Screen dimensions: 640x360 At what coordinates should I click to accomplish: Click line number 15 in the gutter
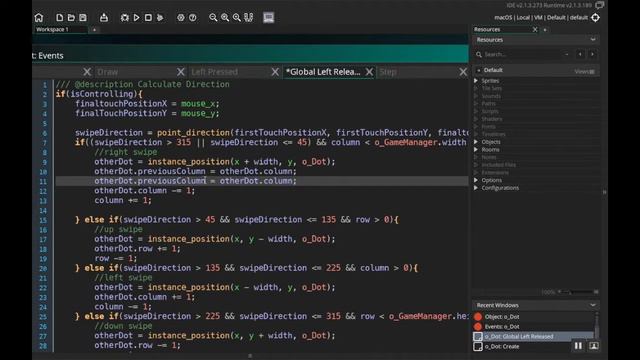(43, 220)
